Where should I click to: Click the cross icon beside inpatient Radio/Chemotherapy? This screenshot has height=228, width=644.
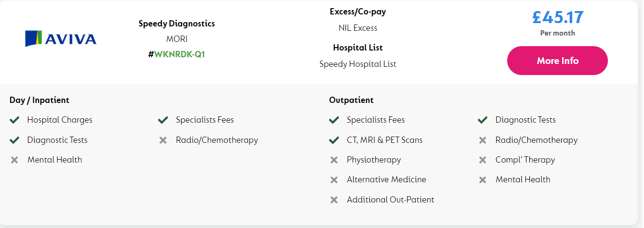point(163,140)
